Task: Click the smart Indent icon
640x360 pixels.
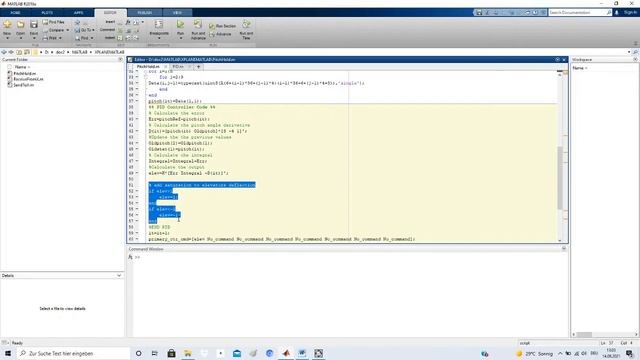Action: (120, 38)
